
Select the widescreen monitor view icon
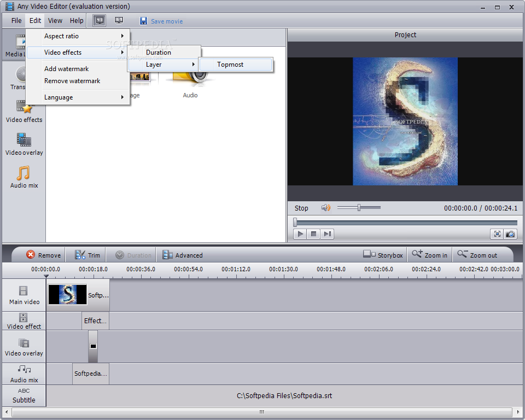119,20
